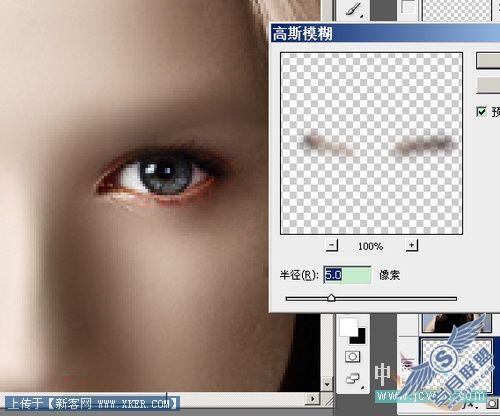
Task: Click the layer visibility box above dialog
Action: 408,7
